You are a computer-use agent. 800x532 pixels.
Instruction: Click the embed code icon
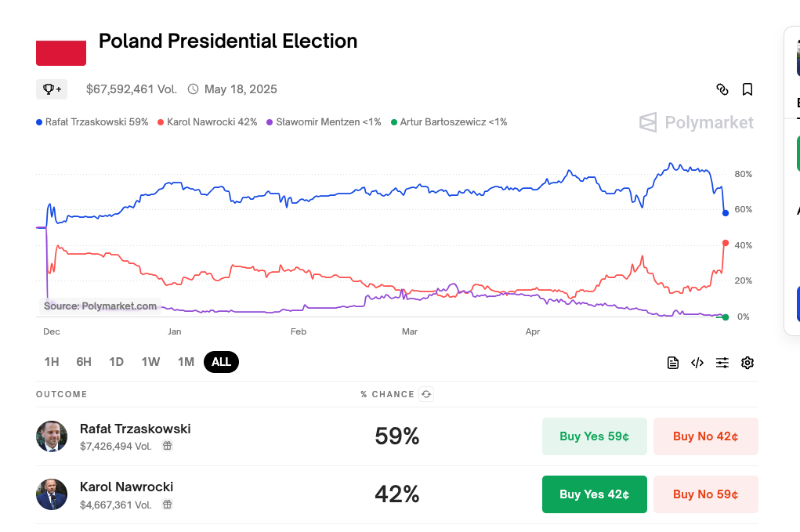click(x=697, y=363)
